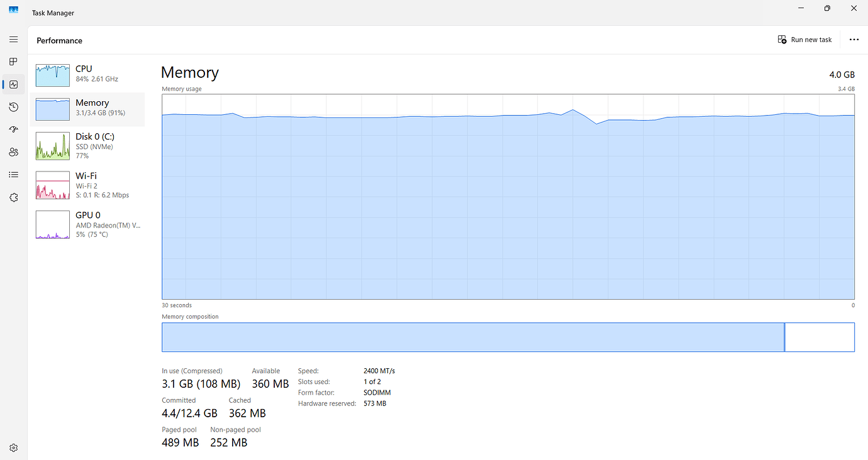Select the Performance page icon in navigation
The width and height of the screenshot is (868, 460).
[14, 84]
